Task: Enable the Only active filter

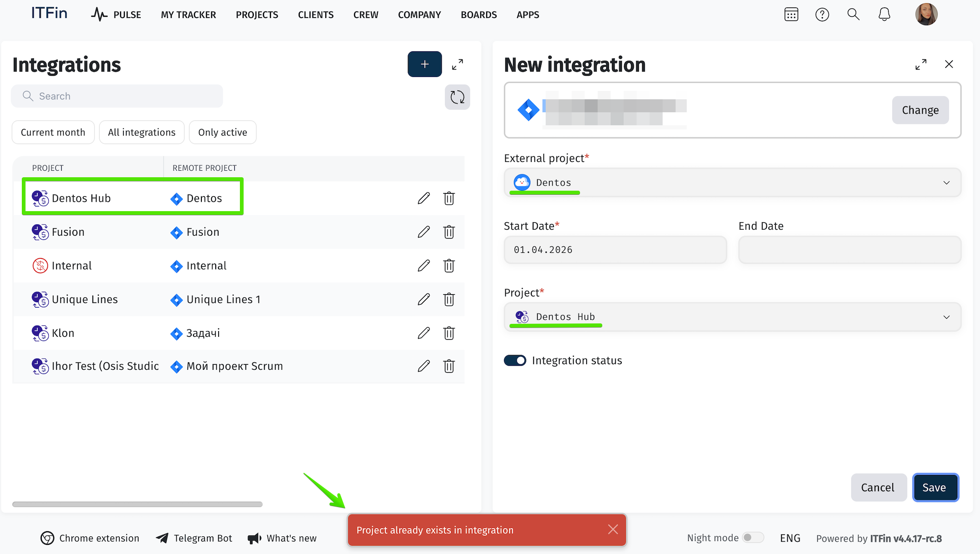Action: click(223, 133)
